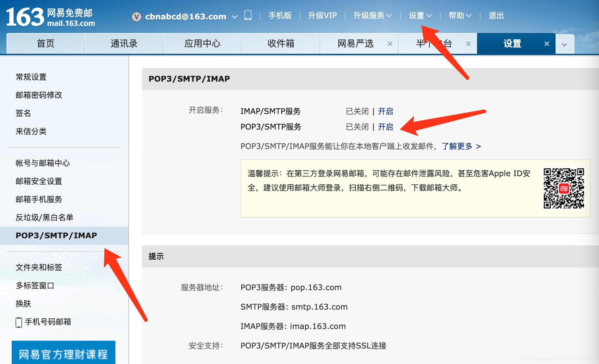Click 已关闭 status in the IMAP/SMTP服务 row

click(357, 111)
